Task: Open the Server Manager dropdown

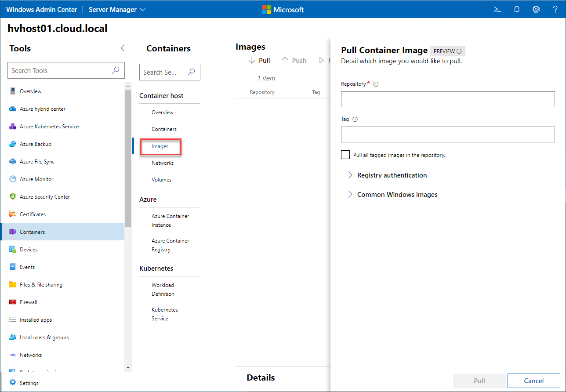Action: pyautogui.click(x=117, y=9)
